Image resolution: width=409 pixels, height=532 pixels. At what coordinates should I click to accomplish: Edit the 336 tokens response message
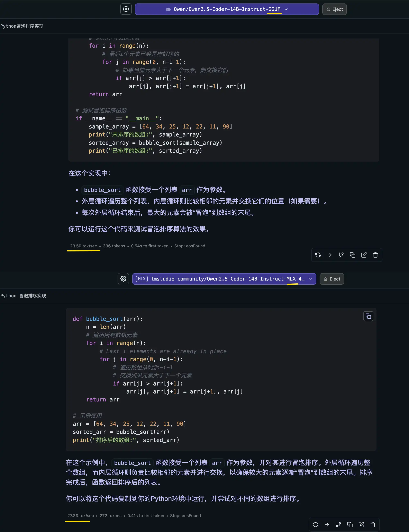(x=364, y=255)
